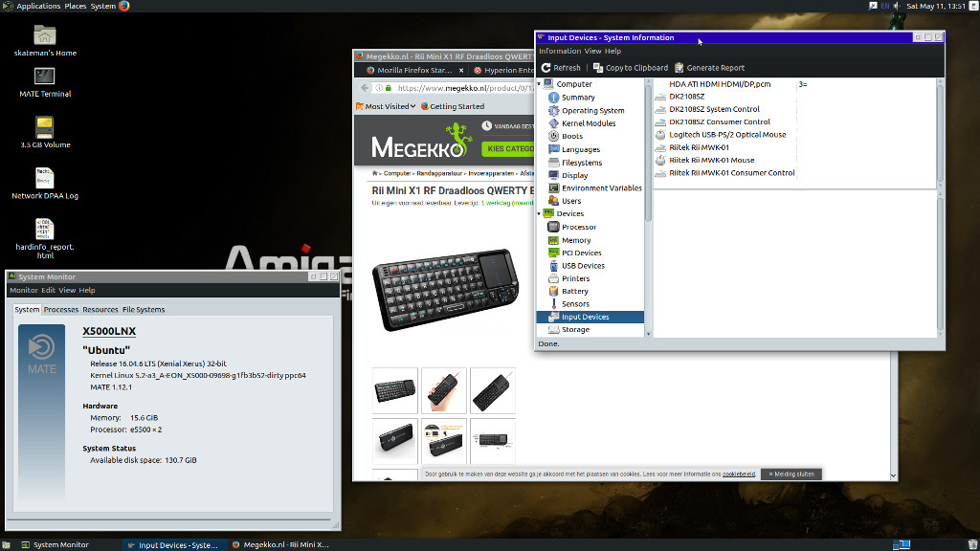Select HDA ATI HDMI device row
The image size is (980, 551).
tap(720, 84)
